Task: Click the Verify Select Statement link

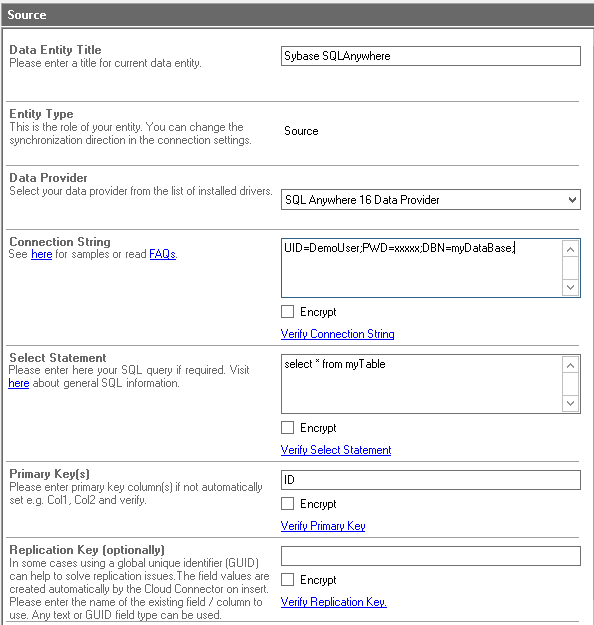Action: 336,450
